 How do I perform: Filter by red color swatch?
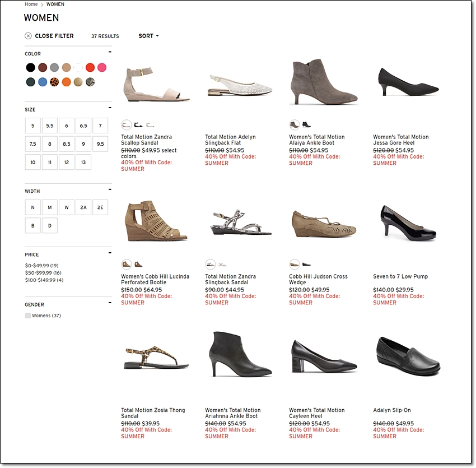point(90,67)
